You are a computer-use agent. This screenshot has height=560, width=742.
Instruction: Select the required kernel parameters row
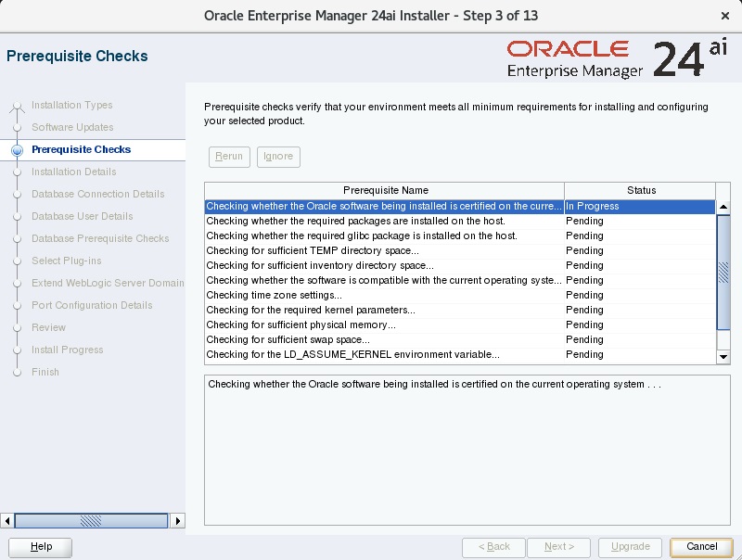460,310
